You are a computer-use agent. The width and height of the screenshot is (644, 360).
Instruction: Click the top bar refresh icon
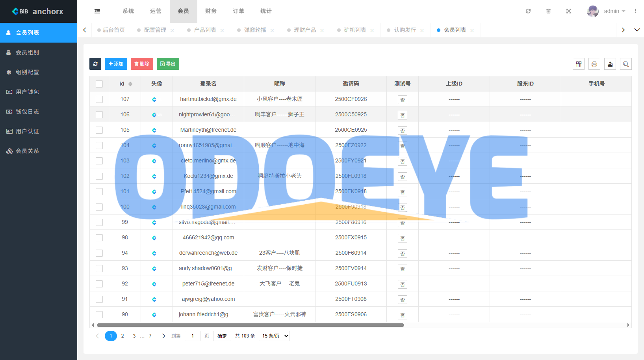click(528, 11)
